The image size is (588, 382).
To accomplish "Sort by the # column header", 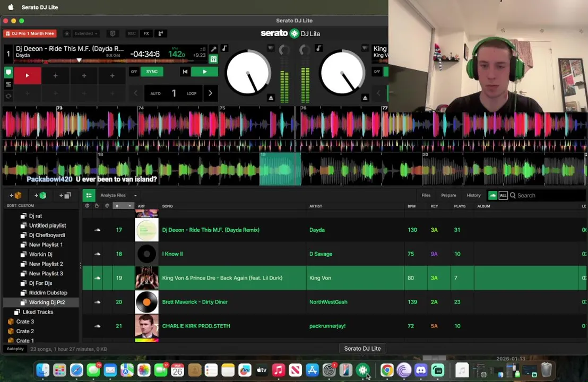I will 123,206.
